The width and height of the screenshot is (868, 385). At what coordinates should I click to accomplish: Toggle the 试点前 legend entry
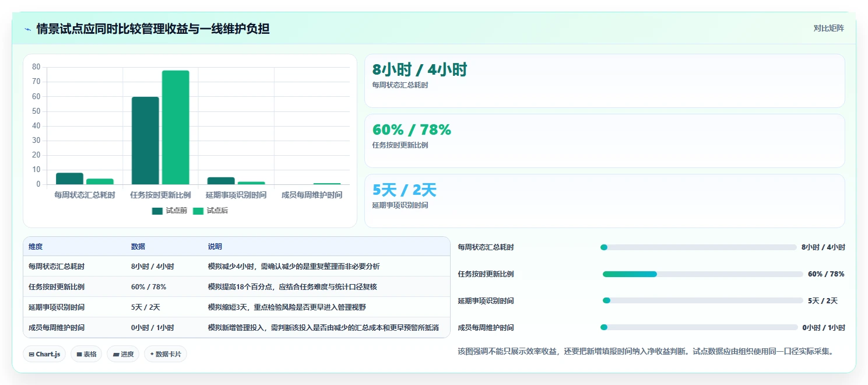point(169,211)
